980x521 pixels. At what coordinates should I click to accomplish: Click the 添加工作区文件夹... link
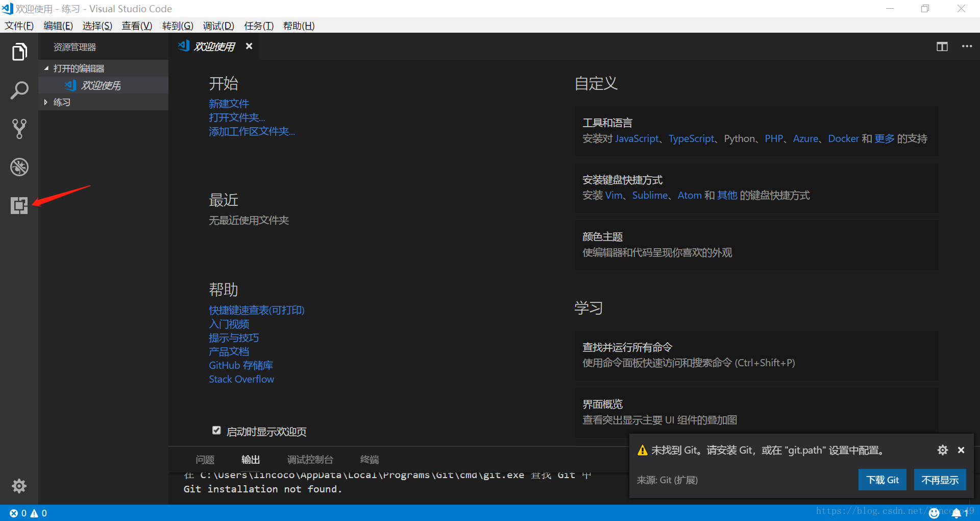[x=252, y=131]
